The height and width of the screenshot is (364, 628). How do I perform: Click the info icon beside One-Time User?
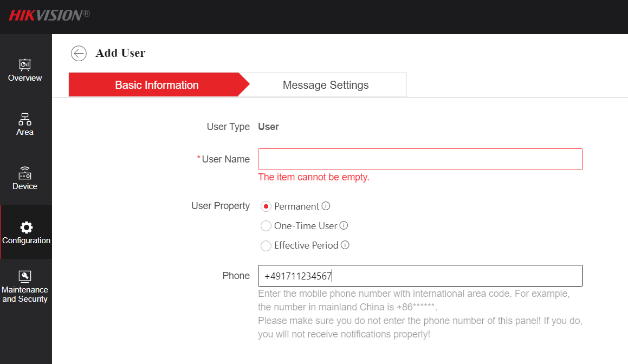point(344,226)
